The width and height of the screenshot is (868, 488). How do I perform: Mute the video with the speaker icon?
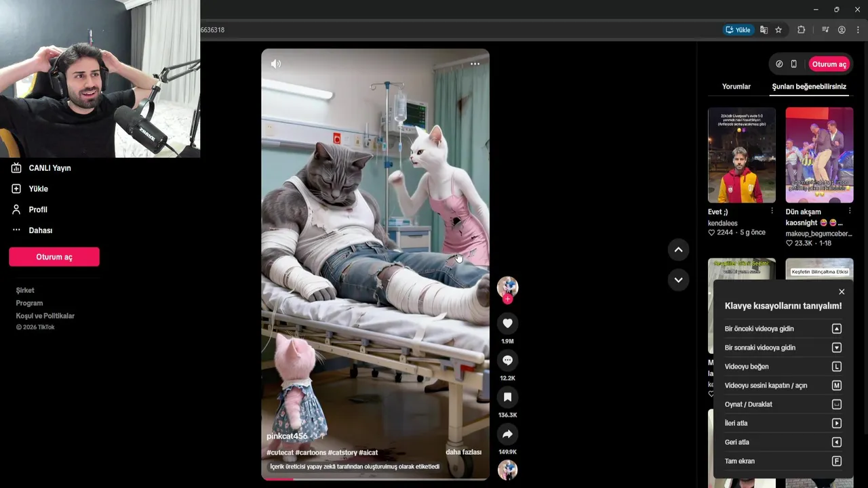[x=276, y=64]
